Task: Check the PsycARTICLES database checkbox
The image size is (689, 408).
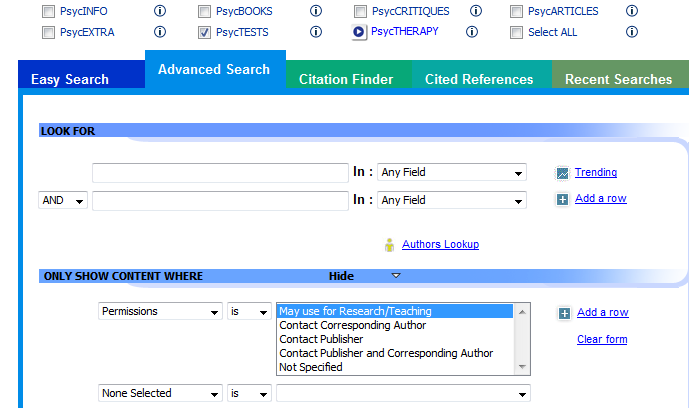Action: [x=516, y=11]
